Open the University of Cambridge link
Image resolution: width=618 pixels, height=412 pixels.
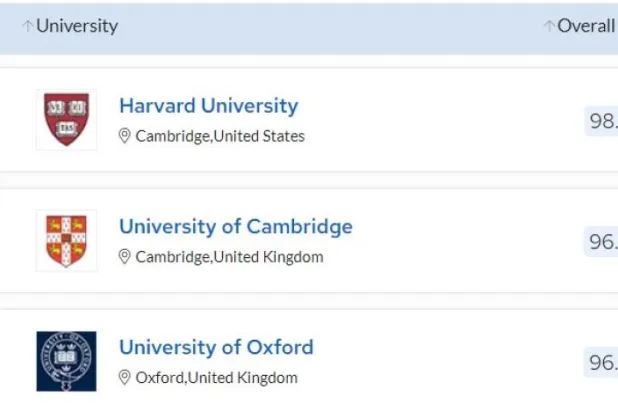235,227
